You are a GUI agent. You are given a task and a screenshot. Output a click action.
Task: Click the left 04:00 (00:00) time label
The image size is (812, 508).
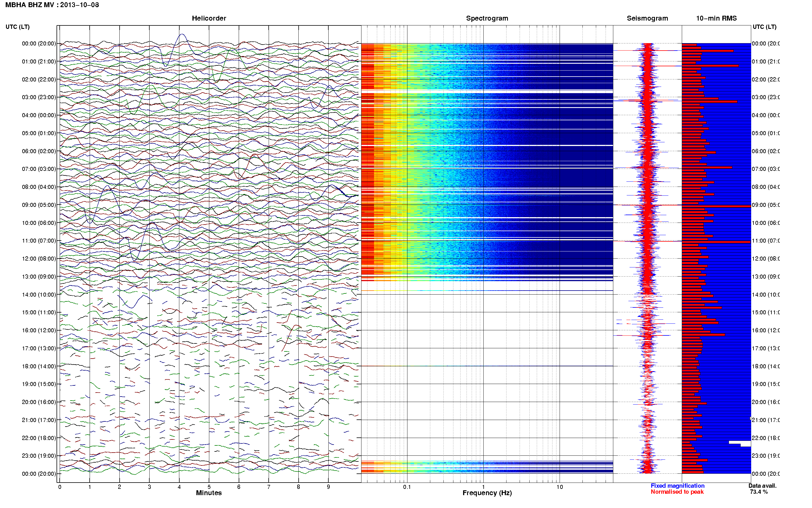tap(39, 115)
